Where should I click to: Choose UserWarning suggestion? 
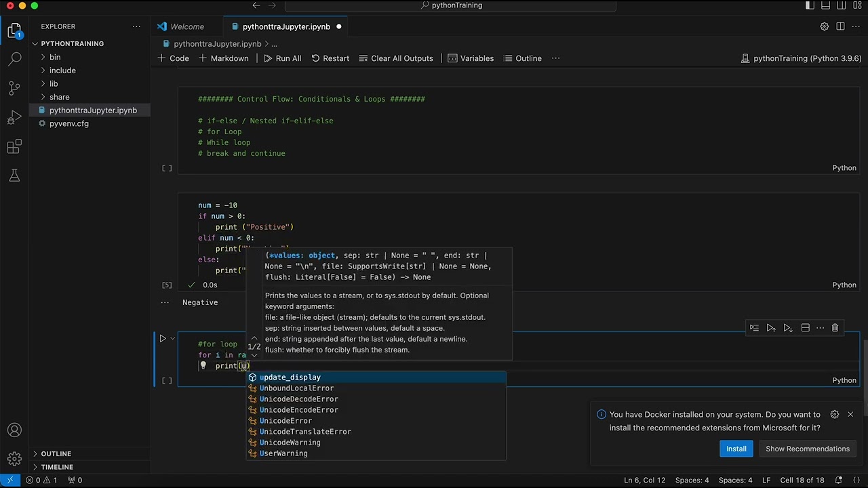click(x=376, y=453)
